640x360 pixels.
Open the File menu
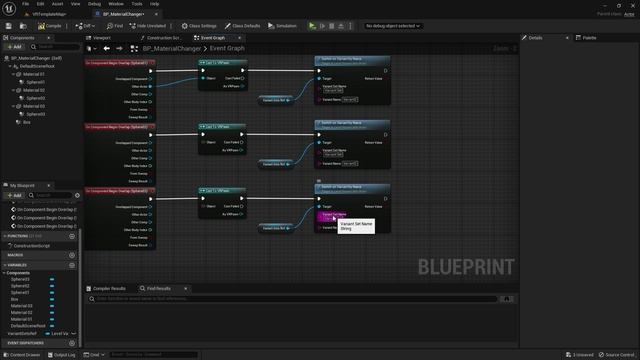pyautogui.click(x=25, y=4)
